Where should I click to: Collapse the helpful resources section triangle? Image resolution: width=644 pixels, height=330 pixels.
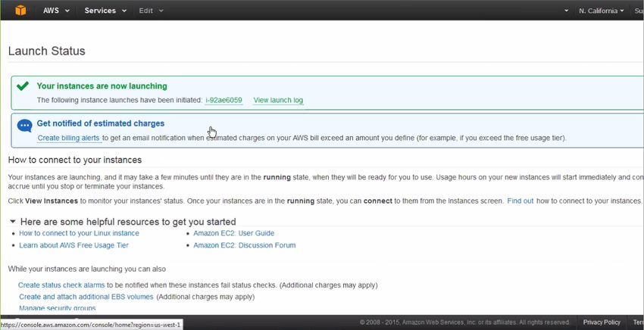(13, 222)
